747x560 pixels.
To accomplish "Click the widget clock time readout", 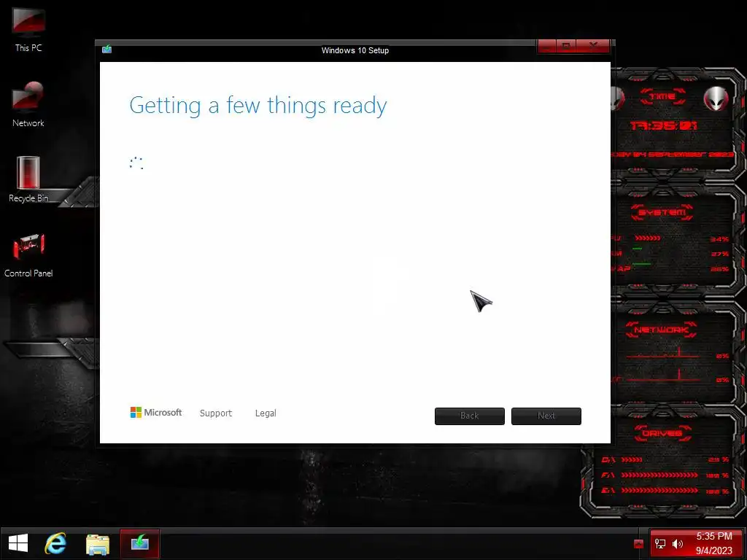I will click(664, 125).
